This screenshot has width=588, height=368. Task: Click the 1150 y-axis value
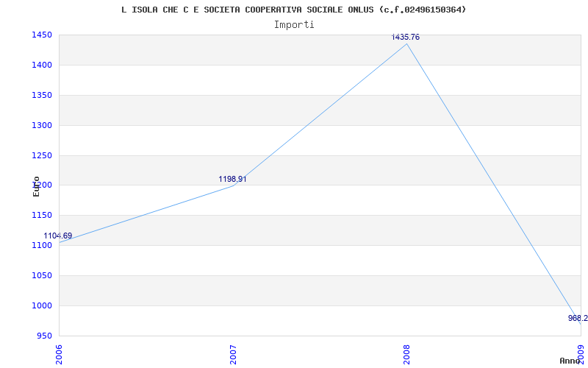(x=41, y=215)
